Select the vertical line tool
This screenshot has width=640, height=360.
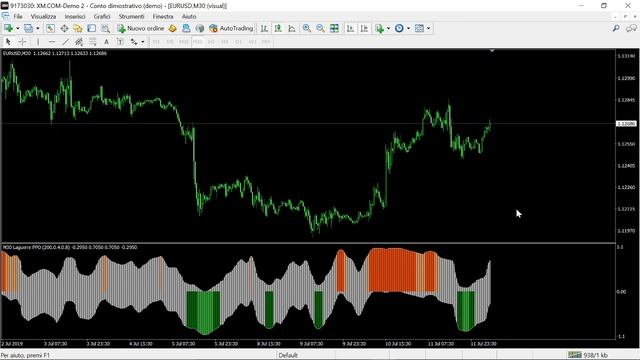click(38, 42)
